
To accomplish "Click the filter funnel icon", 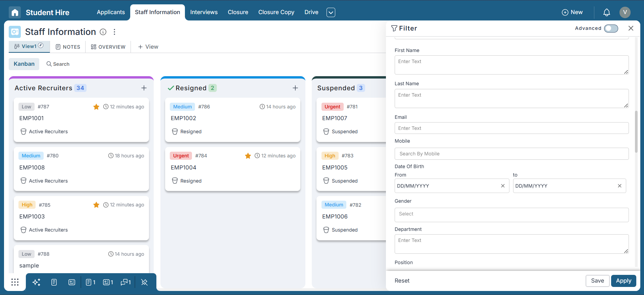I will coord(394,29).
